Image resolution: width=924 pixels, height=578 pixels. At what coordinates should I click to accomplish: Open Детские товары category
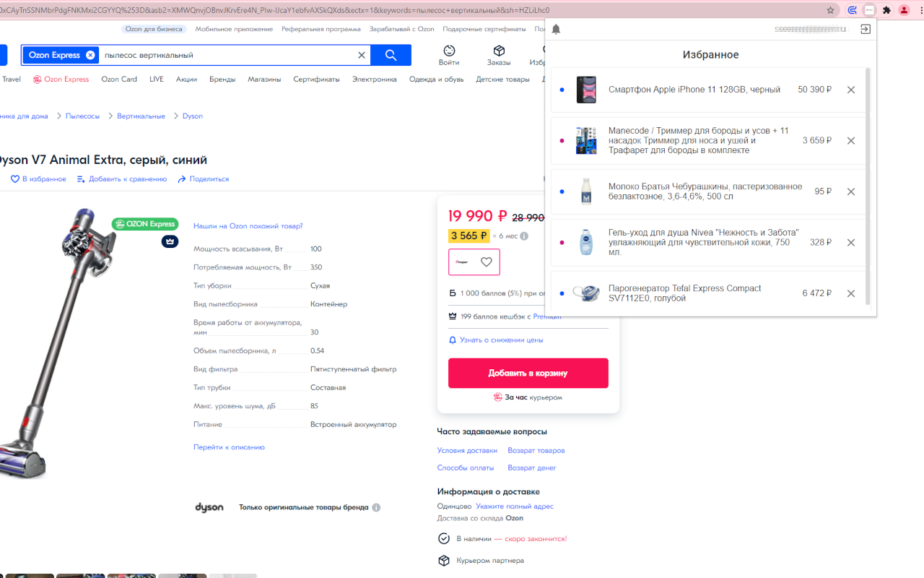502,79
